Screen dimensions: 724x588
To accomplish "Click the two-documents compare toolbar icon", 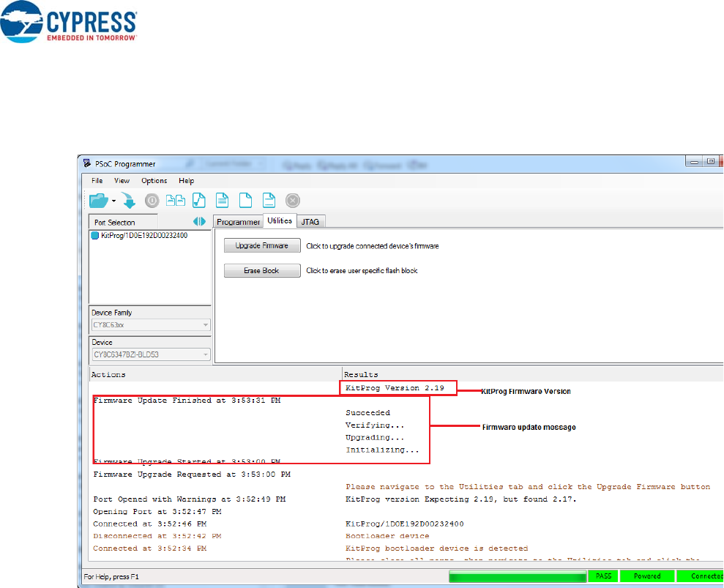I will (175, 200).
